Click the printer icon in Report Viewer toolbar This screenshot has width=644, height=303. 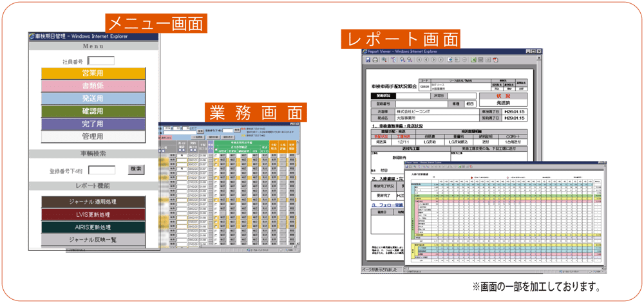click(375, 60)
